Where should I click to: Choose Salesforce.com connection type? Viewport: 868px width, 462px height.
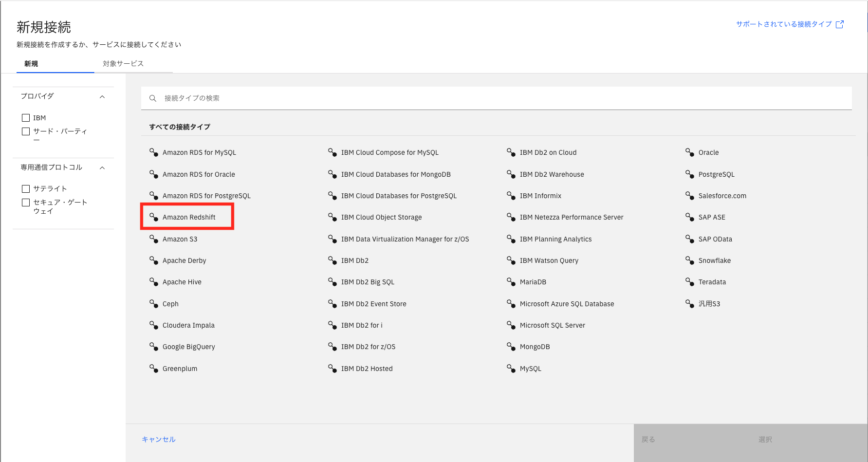(722, 196)
